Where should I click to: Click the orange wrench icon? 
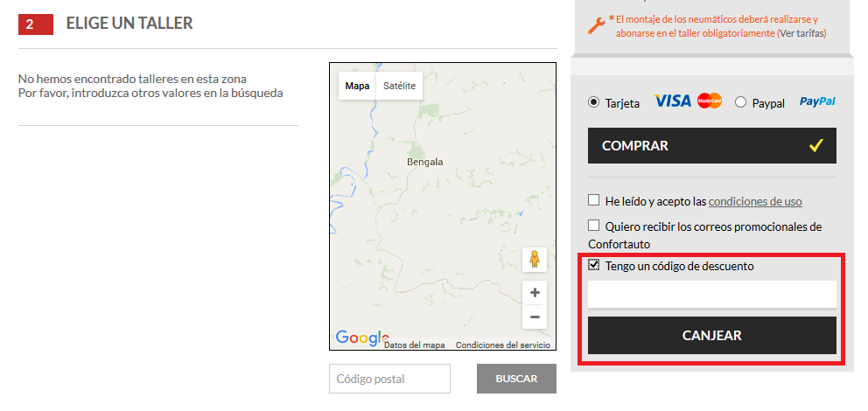(596, 25)
